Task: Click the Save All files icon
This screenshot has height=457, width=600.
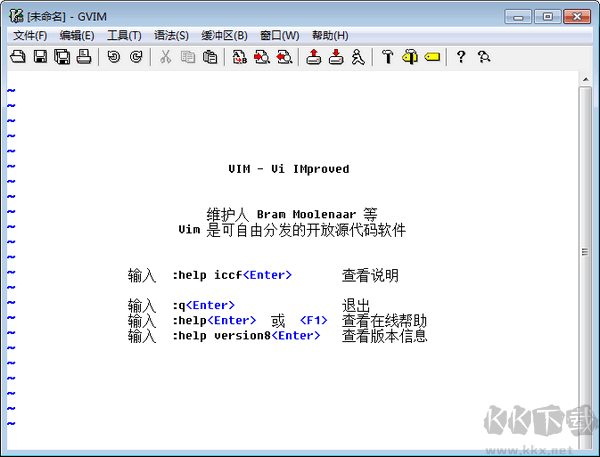Action: pyautogui.click(x=62, y=57)
